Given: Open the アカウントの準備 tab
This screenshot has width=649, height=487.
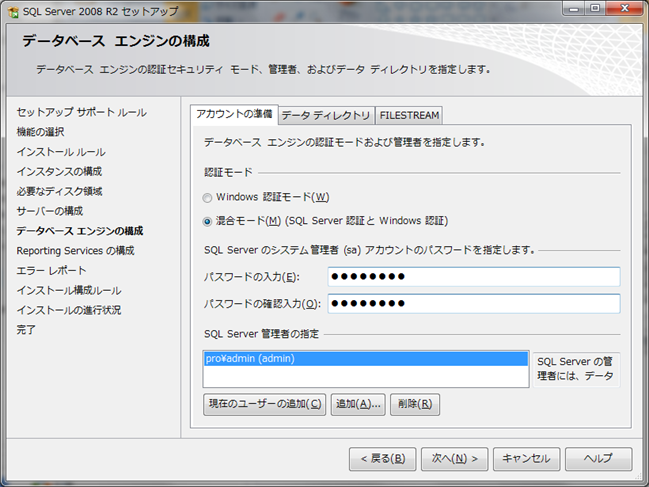Looking at the screenshot, I should (234, 114).
